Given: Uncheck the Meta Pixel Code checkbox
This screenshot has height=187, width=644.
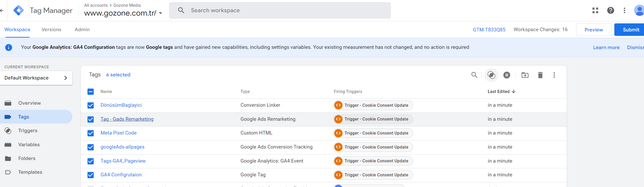Looking at the screenshot, I should pyautogui.click(x=91, y=133).
